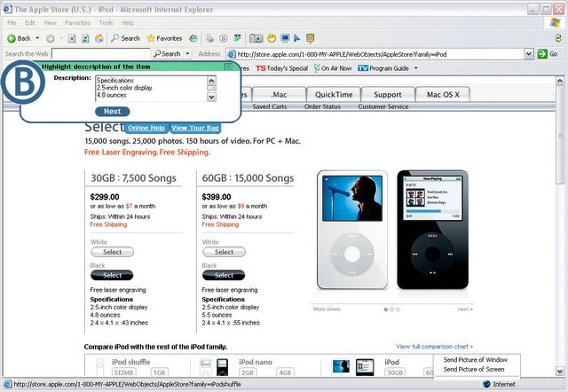The image size is (568, 392).
Task: Click the green Back arrow icon
Action: pyautogui.click(x=12, y=38)
